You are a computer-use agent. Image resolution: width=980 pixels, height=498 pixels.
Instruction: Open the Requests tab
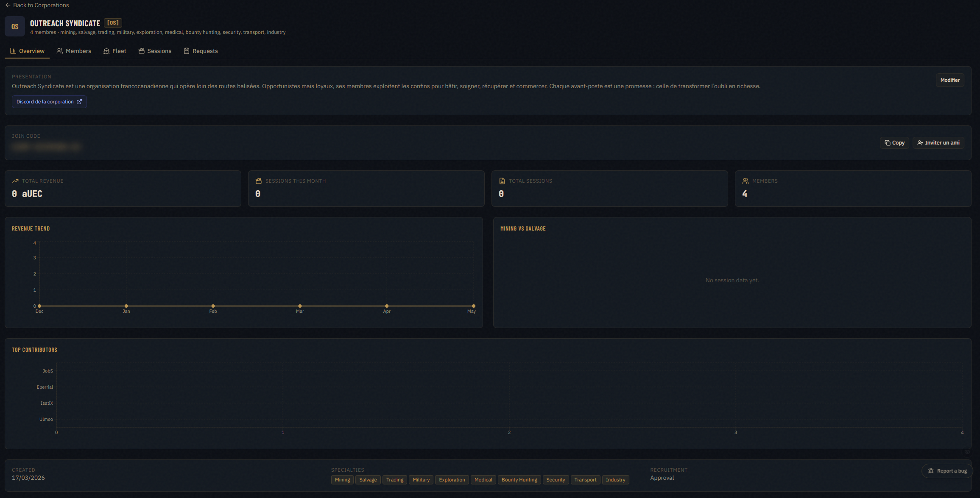[201, 51]
